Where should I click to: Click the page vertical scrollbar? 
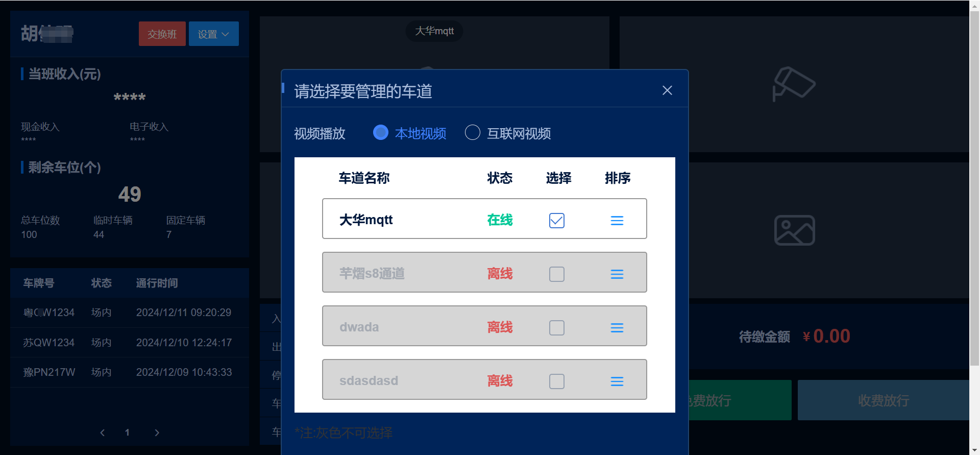pyautogui.click(x=974, y=189)
